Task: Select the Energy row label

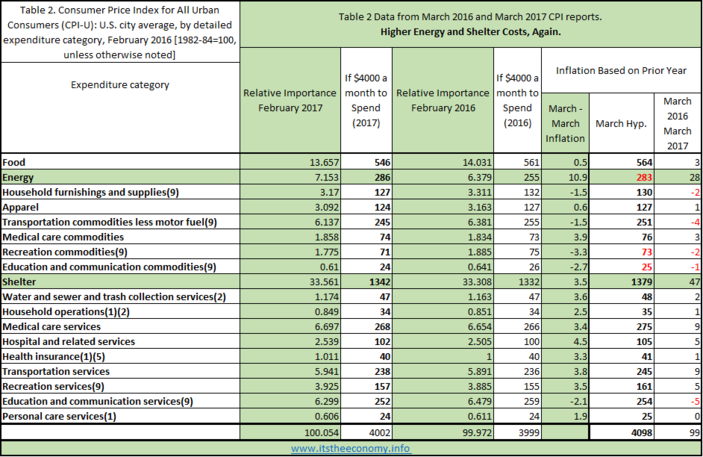Action: click(x=18, y=177)
